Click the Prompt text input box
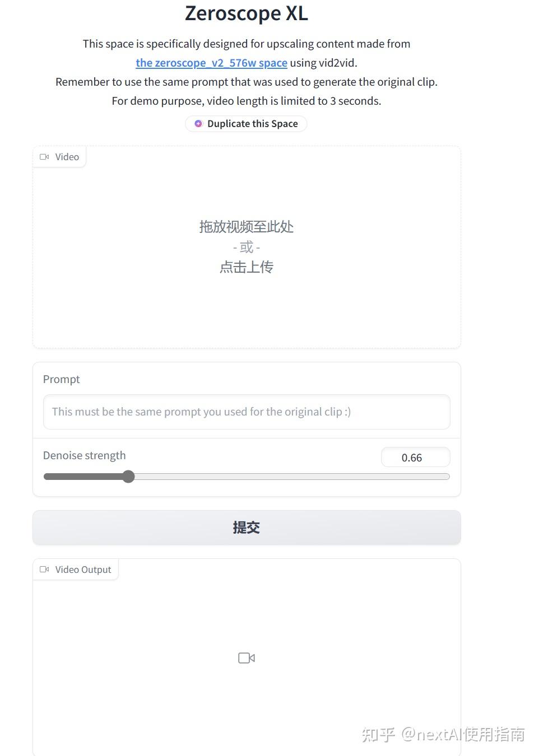The height and width of the screenshot is (756, 539). pos(246,412)
